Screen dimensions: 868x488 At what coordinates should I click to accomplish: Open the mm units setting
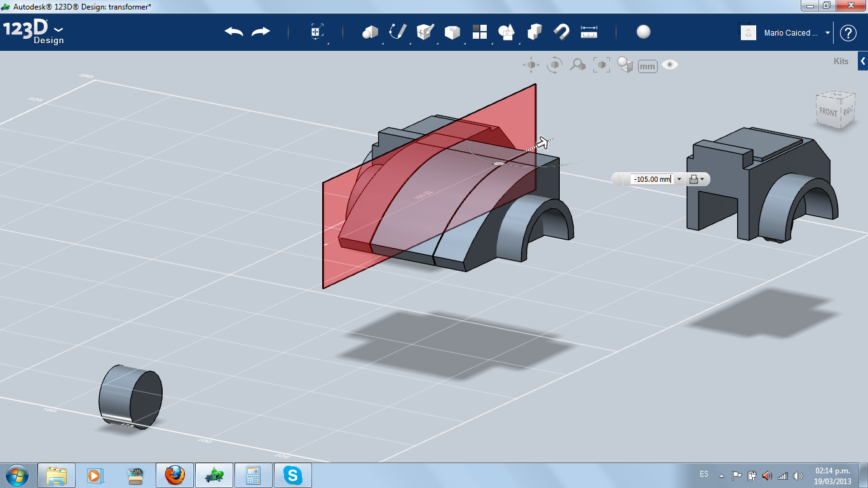(648, 65)
